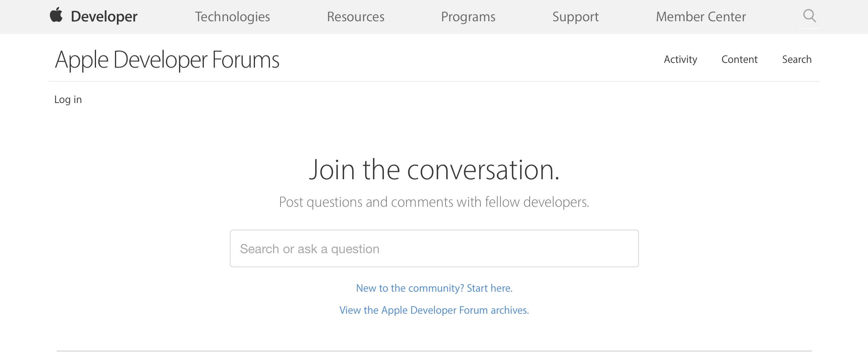
Task: Open Member Center
Action: click(x=701, y=17)
